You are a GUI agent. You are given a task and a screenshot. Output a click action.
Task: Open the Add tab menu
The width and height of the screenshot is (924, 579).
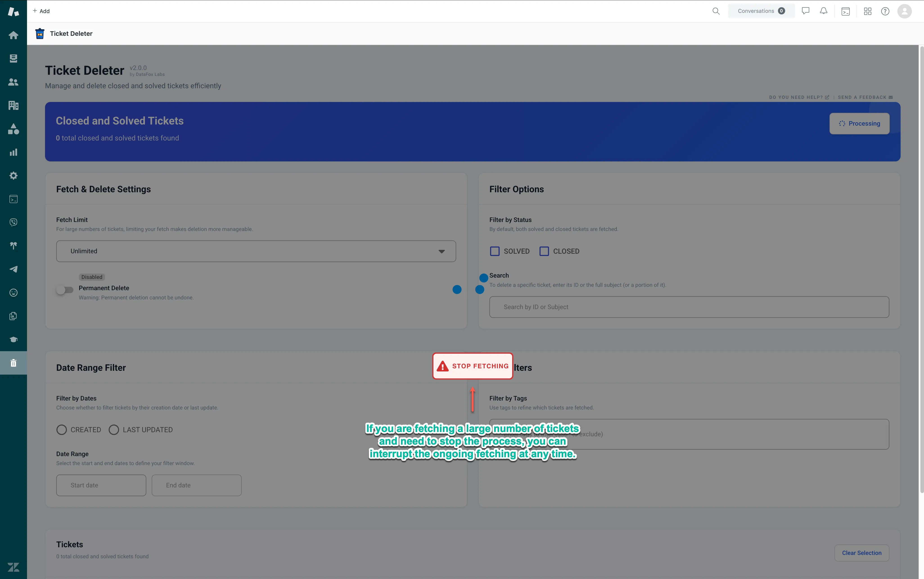41,11
